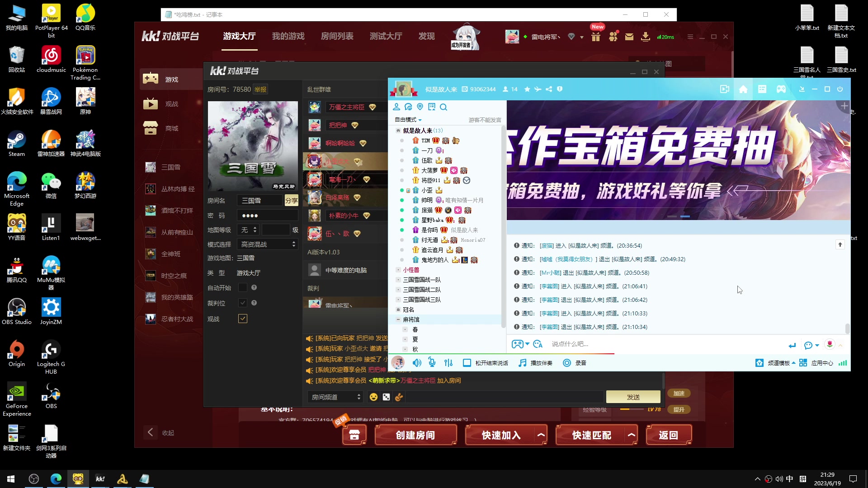The width and height of the screenshot is (868, 488).
Task: Toggle the 裁判位 referee checkbox
Action: [x=243, y=303]
